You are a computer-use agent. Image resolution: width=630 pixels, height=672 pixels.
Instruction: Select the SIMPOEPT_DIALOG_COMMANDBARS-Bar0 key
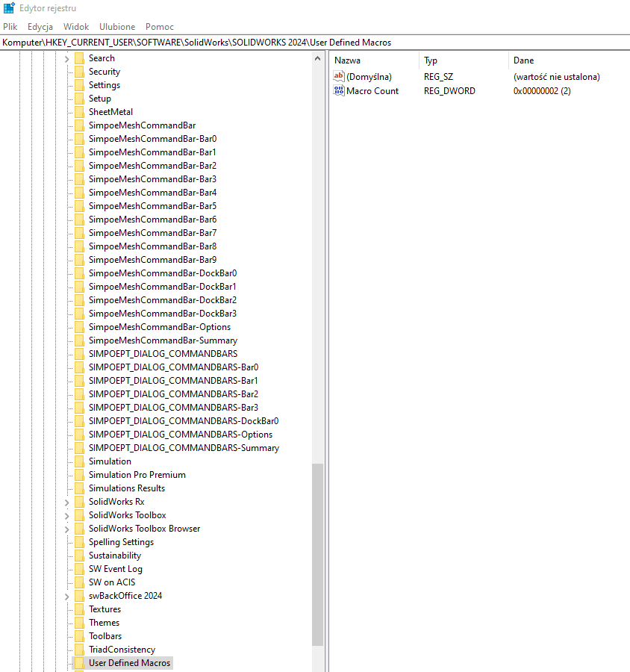point(174,367)
